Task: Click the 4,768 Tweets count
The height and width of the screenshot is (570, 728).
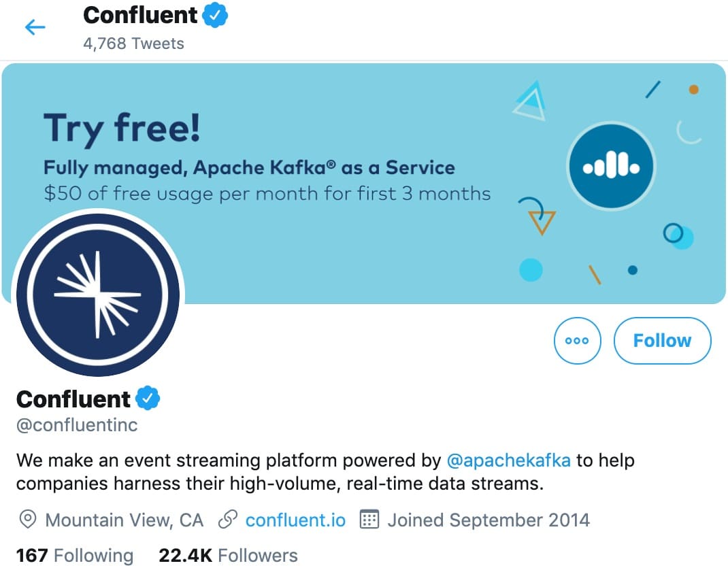Action: pyautogui.click(x=134, y=43)
